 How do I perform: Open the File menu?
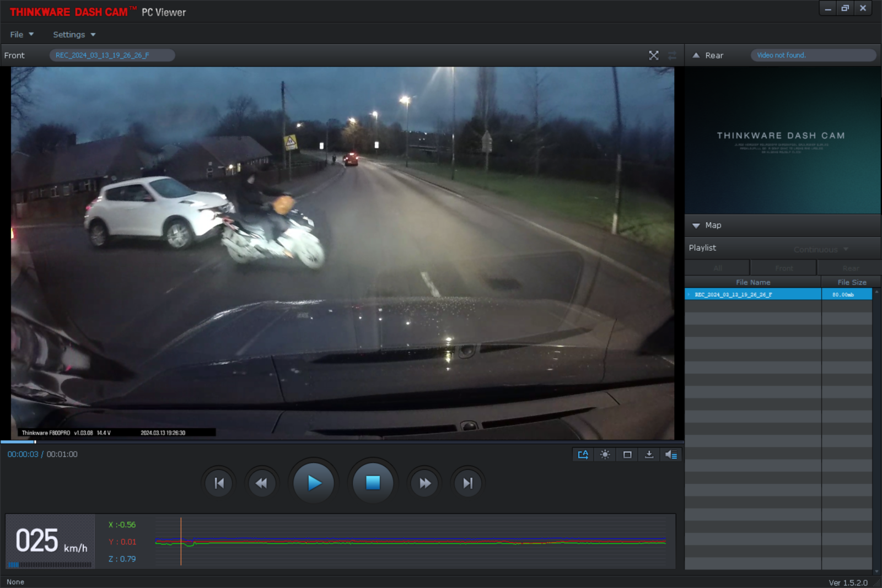22,34
